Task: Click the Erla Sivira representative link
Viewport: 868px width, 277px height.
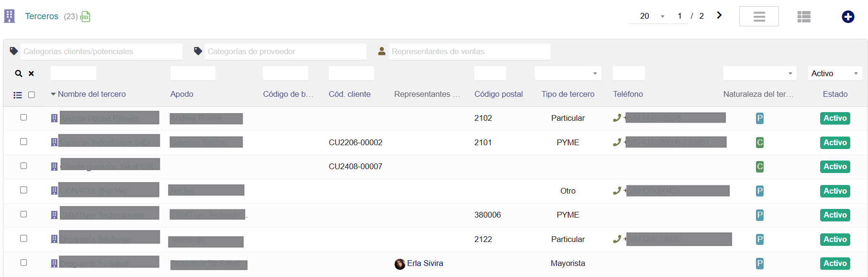Action: 425,264
